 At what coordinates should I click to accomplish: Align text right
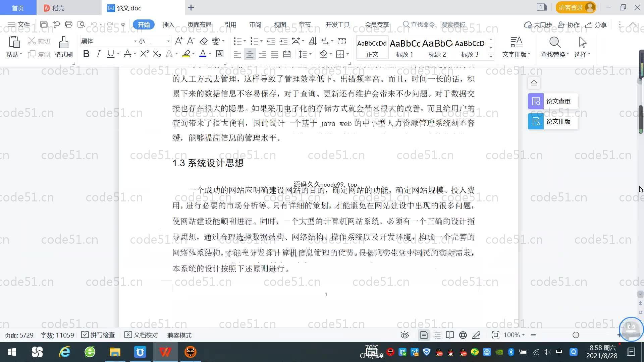pyautogui.click(x=262, y=54)
